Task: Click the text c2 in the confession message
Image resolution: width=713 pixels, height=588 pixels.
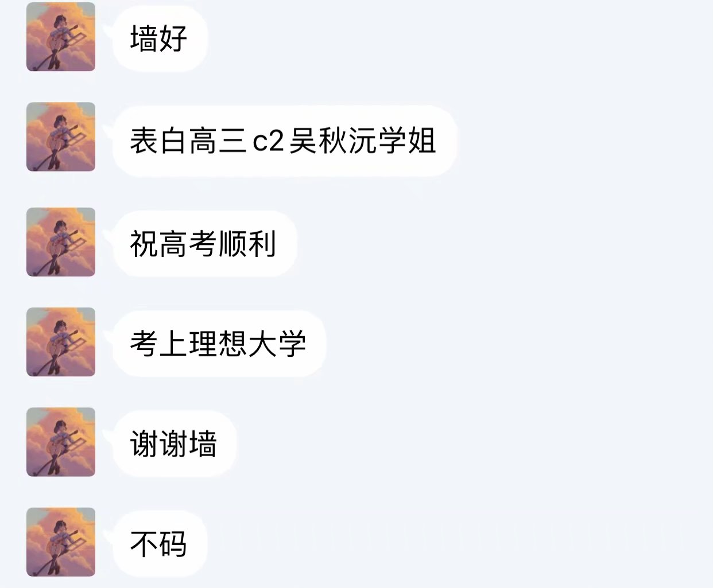Action: coord(268,141)
